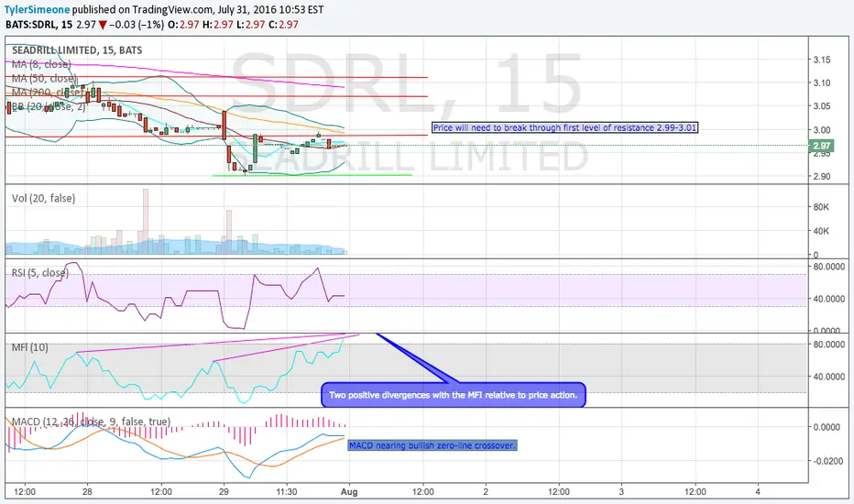
Task: Click the green support line near 2.90
Action: click(312, 175)
